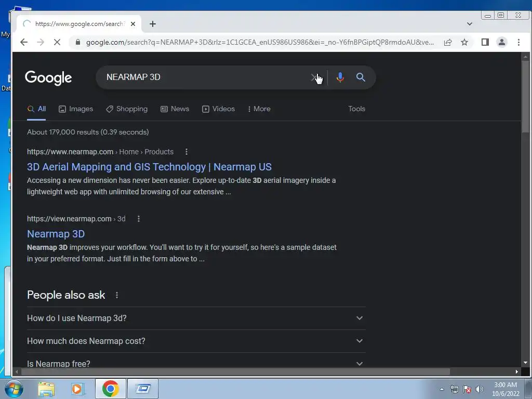Stop loading the page
532x399 pixels.
click(x=57, y=42)
